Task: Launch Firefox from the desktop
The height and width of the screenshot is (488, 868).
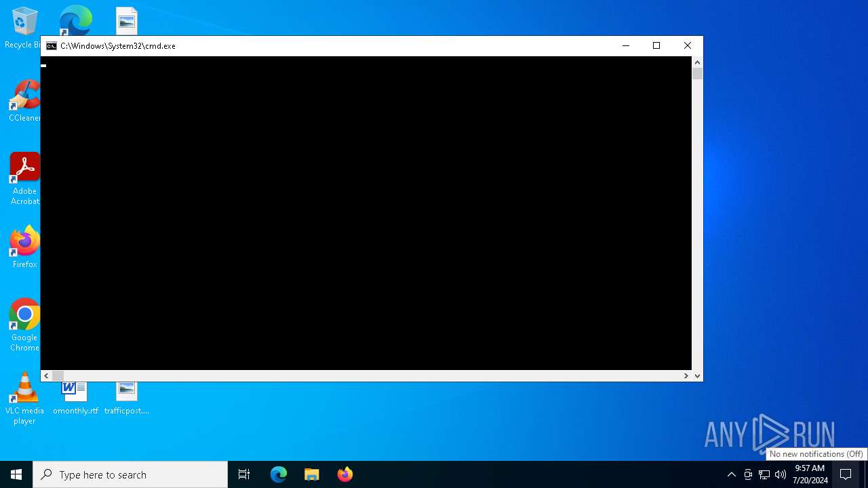Action: point(24,247)
